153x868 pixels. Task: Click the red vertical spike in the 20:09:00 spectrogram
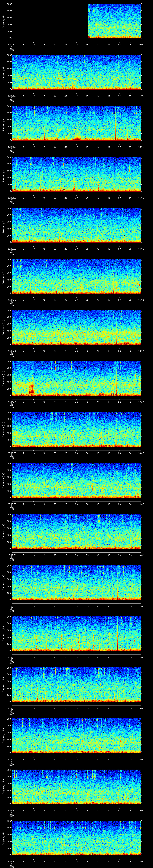click(115, 21)
